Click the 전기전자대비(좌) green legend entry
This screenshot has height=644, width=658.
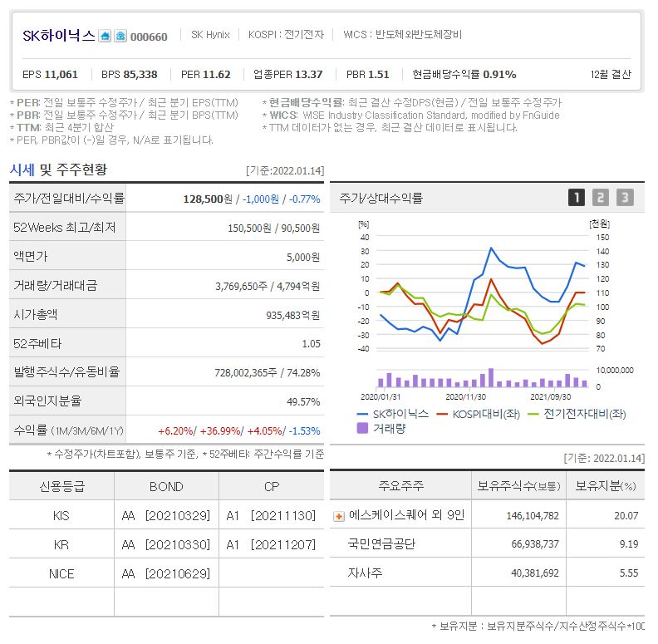[x=577, y=414]
